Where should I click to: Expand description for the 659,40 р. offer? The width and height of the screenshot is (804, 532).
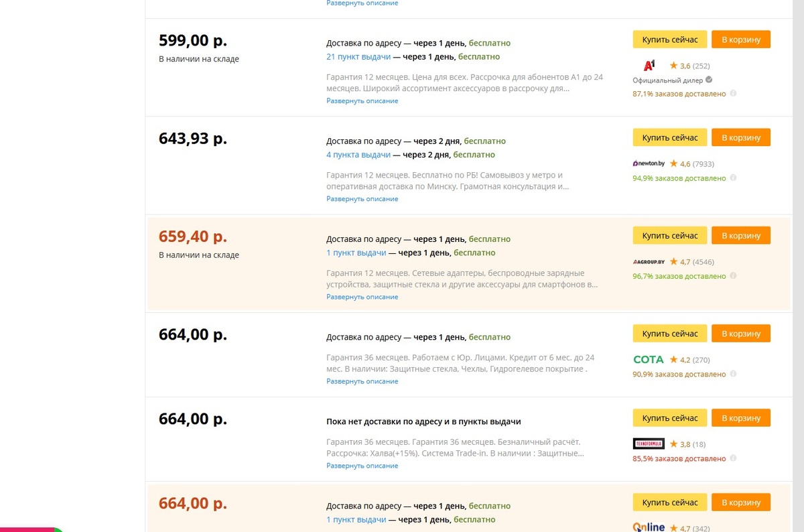pyautogui.click(x=362, y=297)
